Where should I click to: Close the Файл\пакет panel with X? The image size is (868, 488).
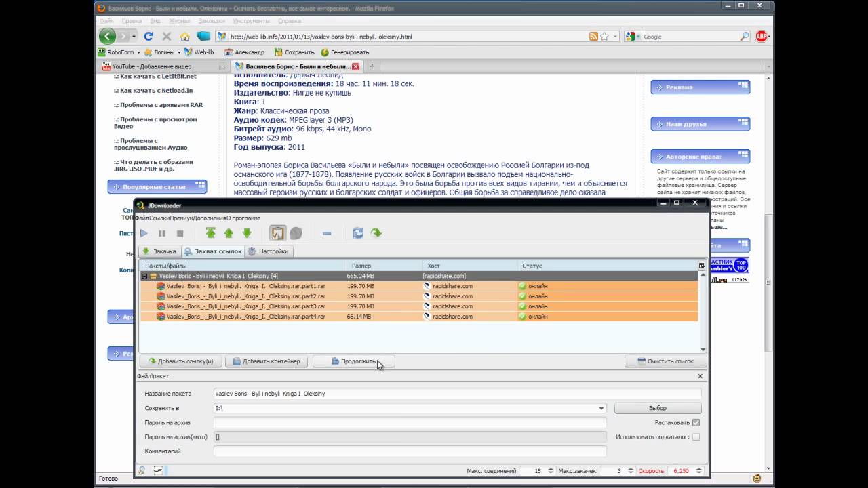click(701, 376)
